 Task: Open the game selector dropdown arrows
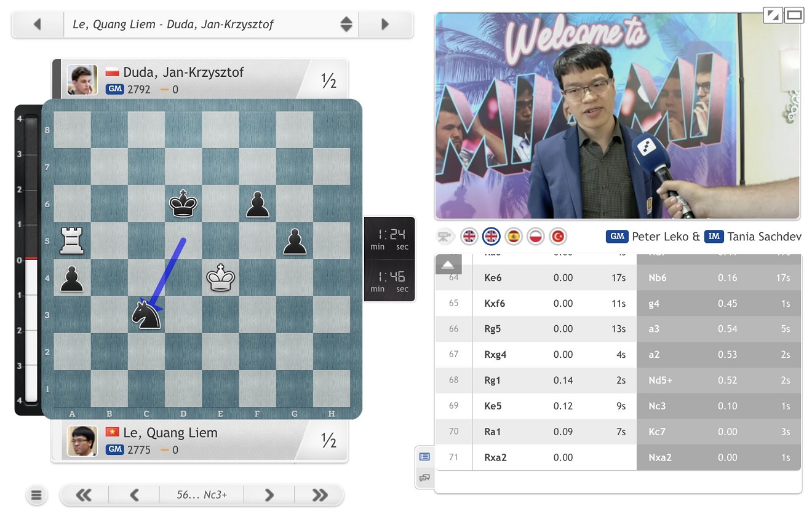tap(346, 25)
